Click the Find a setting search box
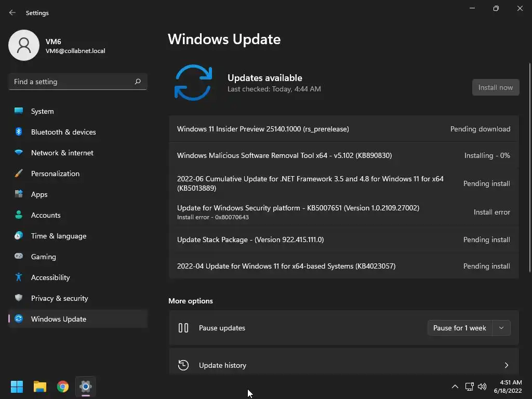 [78, 82]
